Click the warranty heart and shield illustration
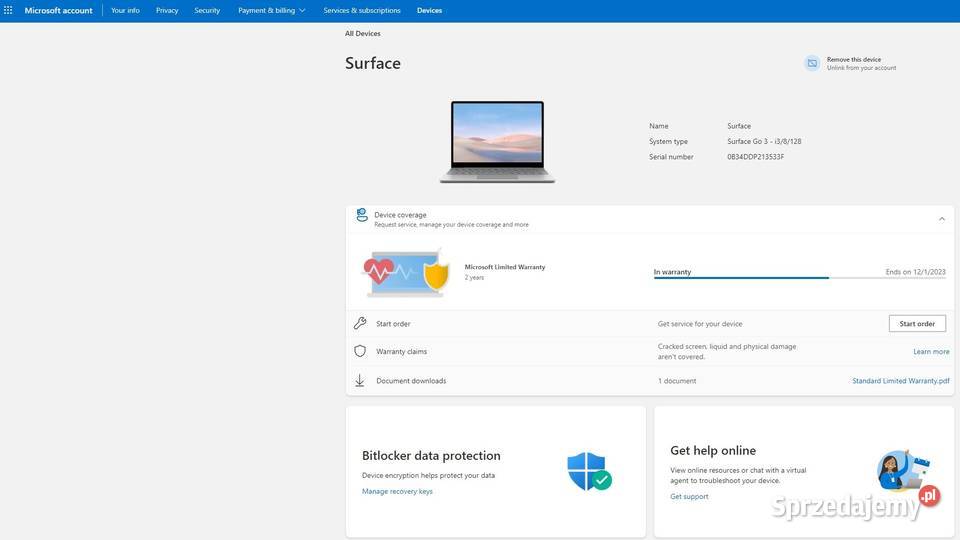 point(407,272)
